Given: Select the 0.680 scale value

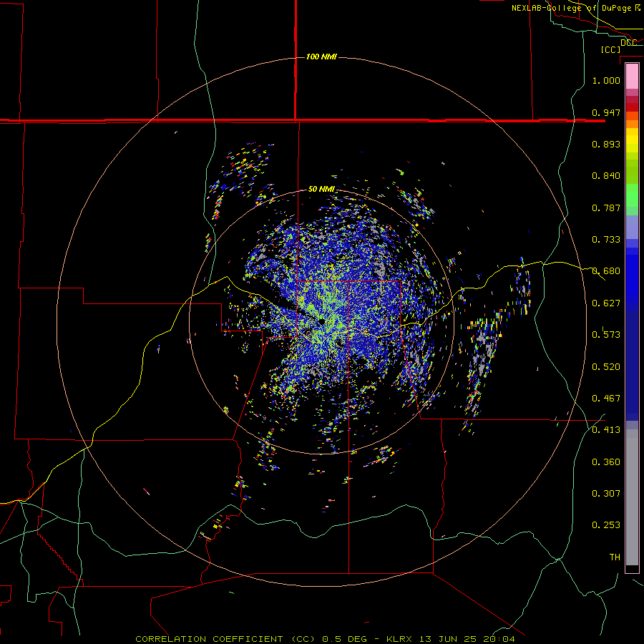Looking at the screenshot, I should [x=606, y=271].
